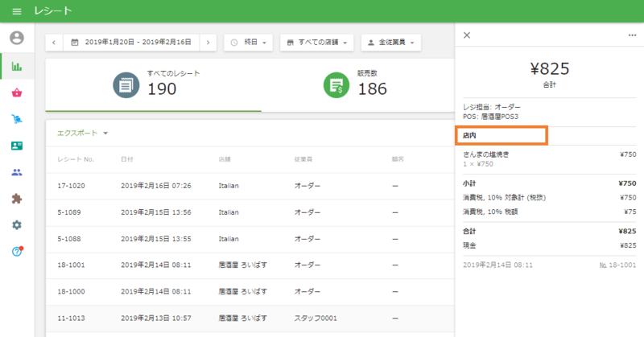Screen dimensions: 644x337
Task: Open the Integrations puzzle piece icon
Action: (x=17, y=199)
